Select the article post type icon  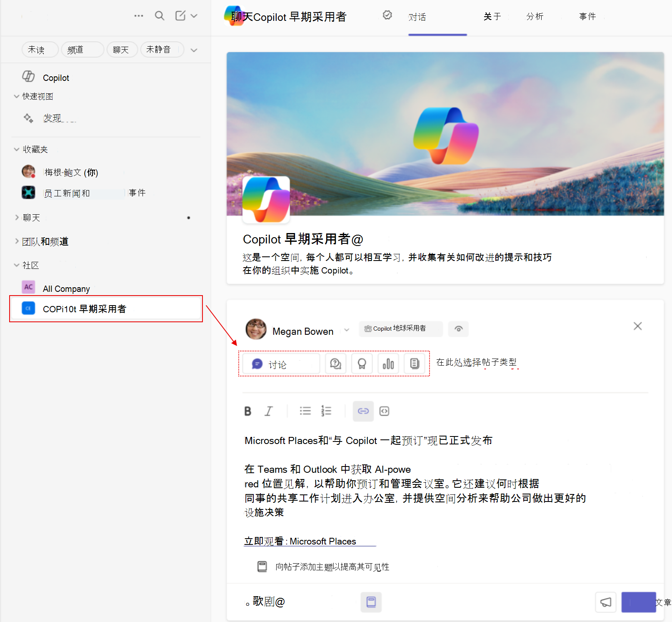pos(415,364)
